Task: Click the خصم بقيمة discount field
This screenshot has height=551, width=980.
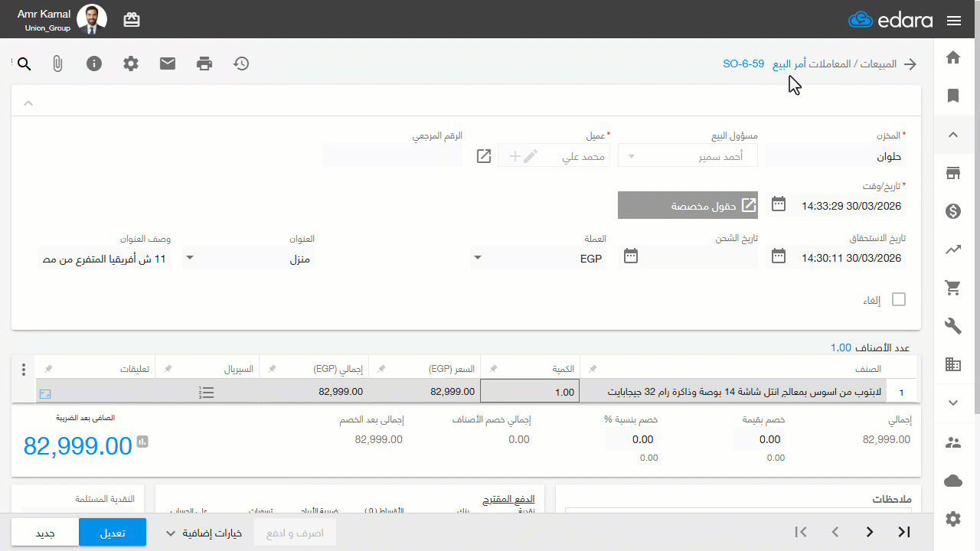Action: coord(759,439)
